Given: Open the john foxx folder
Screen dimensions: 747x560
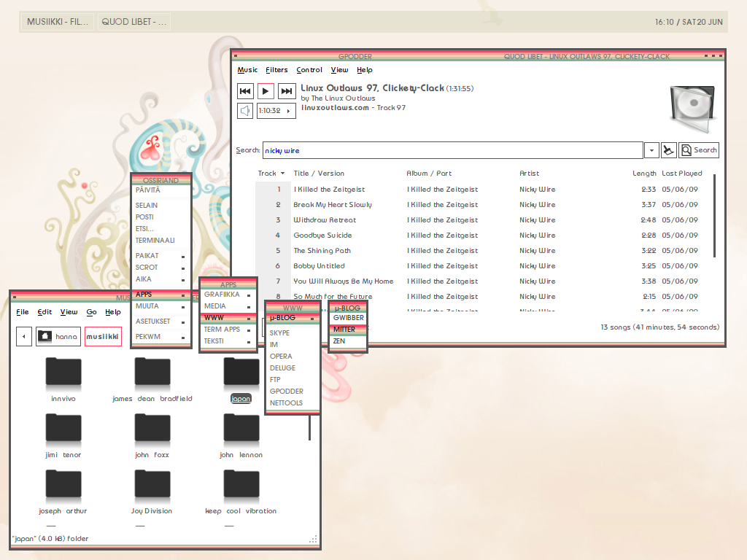Looking at the screenshot, I should pyautogui.click(x=152, y=436).
